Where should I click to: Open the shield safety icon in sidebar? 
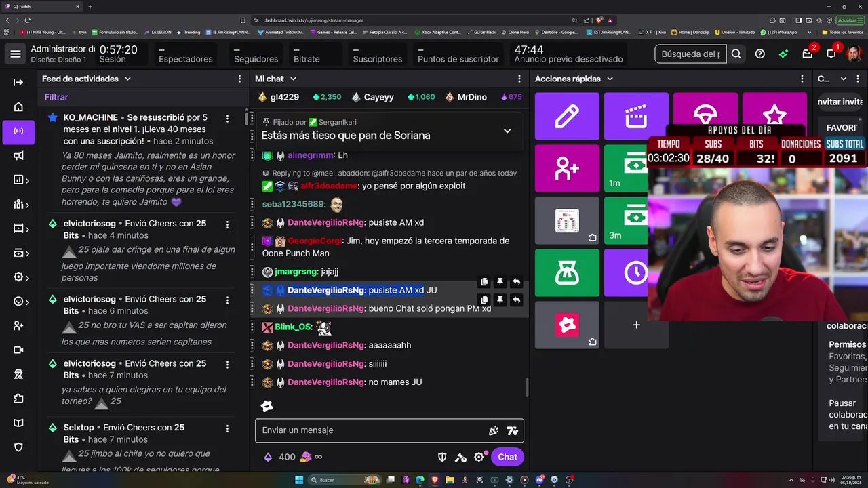18,447
